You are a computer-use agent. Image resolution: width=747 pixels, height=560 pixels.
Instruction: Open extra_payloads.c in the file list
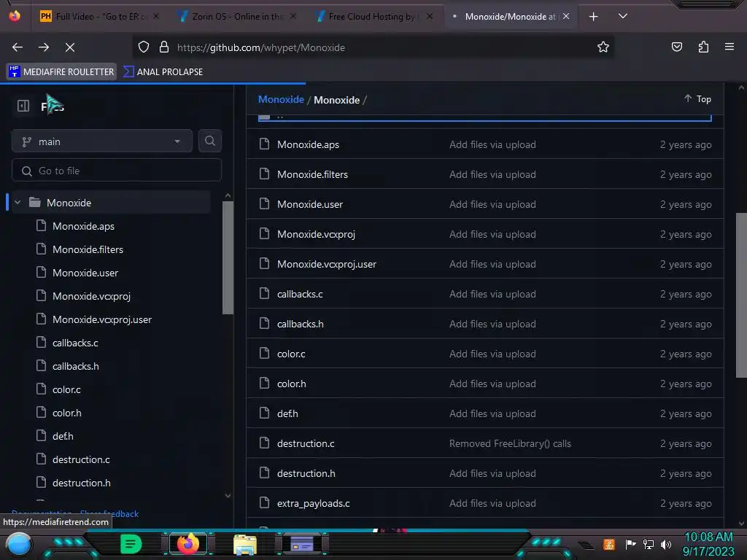pyautogui.click(x=314, y=503)
